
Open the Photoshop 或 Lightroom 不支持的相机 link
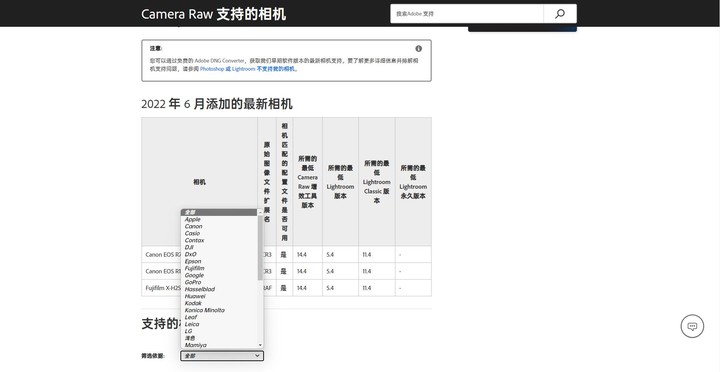coord(248,69)
